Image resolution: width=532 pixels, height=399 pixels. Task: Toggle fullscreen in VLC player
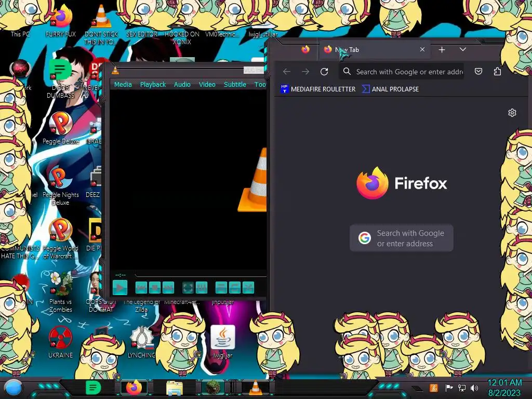188,288
